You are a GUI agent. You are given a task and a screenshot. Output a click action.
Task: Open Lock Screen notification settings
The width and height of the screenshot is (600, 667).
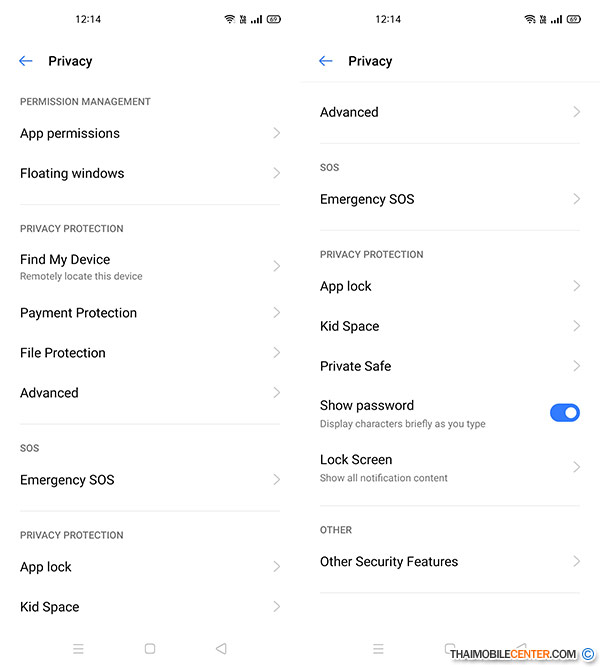[384, 467]
